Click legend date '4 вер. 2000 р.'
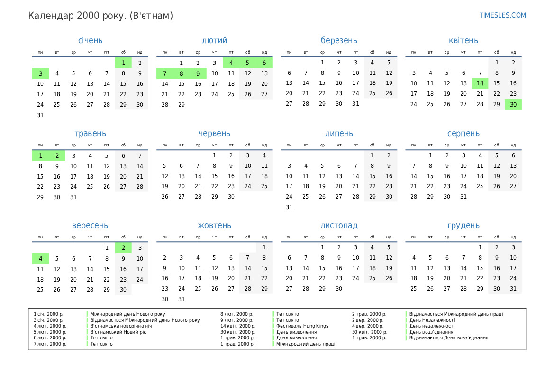This screenshot has width=554, height=392. pyautogui.click(x=368, y=326)
